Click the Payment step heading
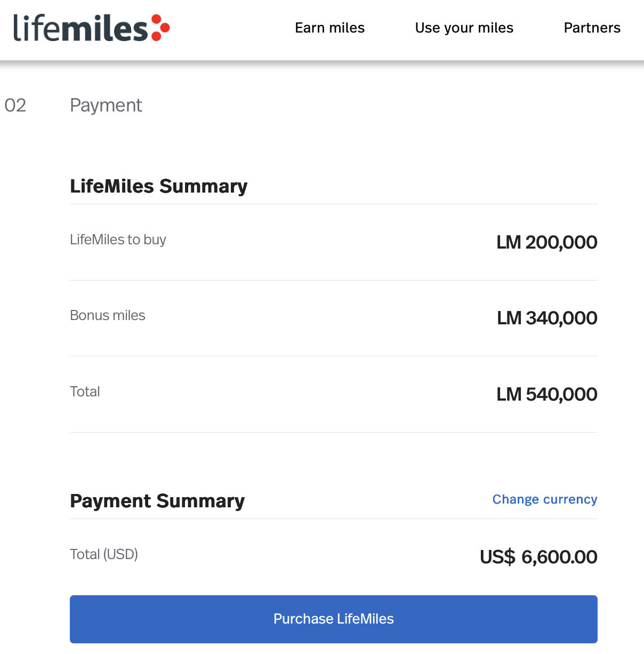The width and height of the screenshot is (644, 654). (x=106, y=105)
